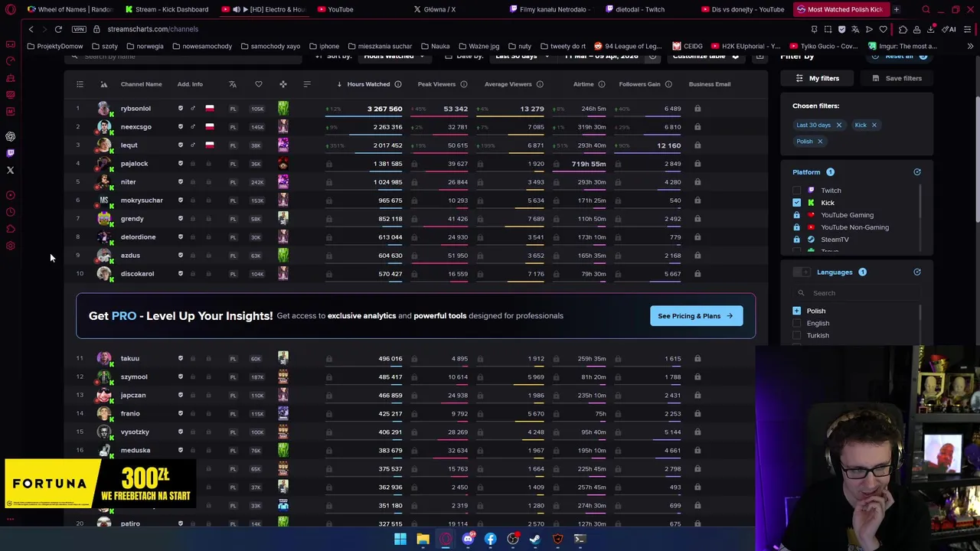The image size is (980, 551).
Task: Open Discord from the taskbar
Action: click(468, 539)
